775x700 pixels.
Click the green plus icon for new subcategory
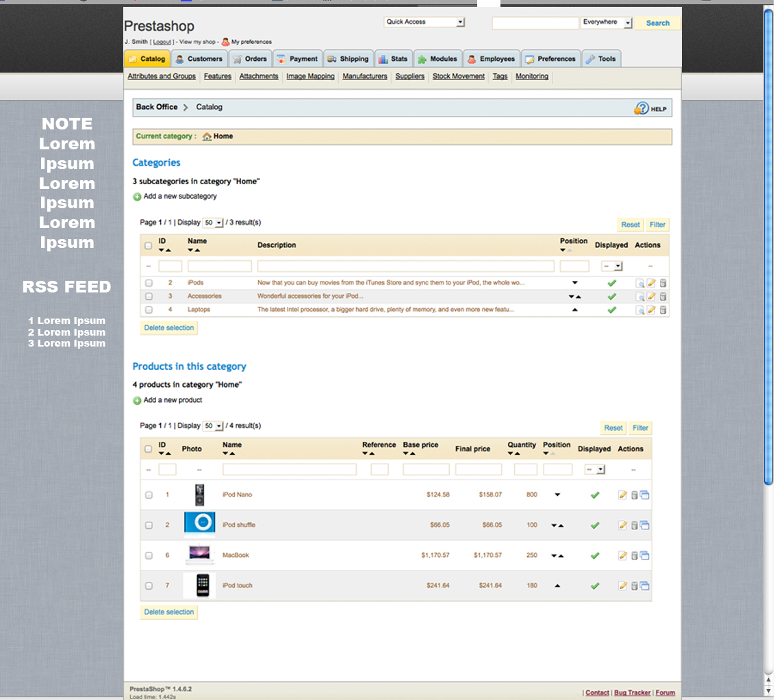[x=137, y=197]
